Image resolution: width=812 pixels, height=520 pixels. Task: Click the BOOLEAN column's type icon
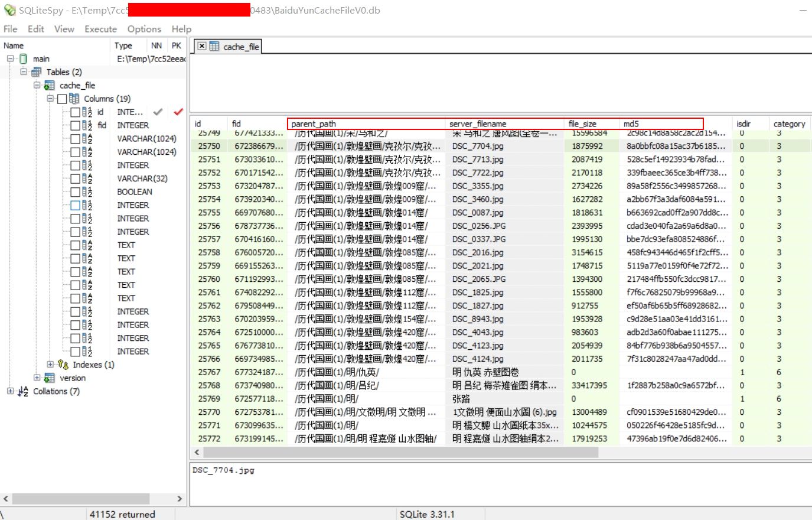click(87, 192)
